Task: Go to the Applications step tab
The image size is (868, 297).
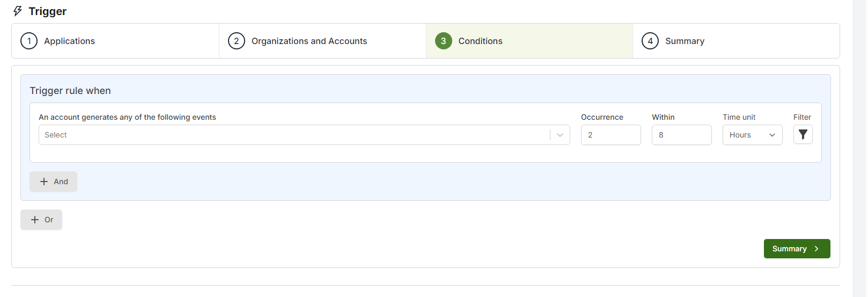Action: click(x=115, y=41)
